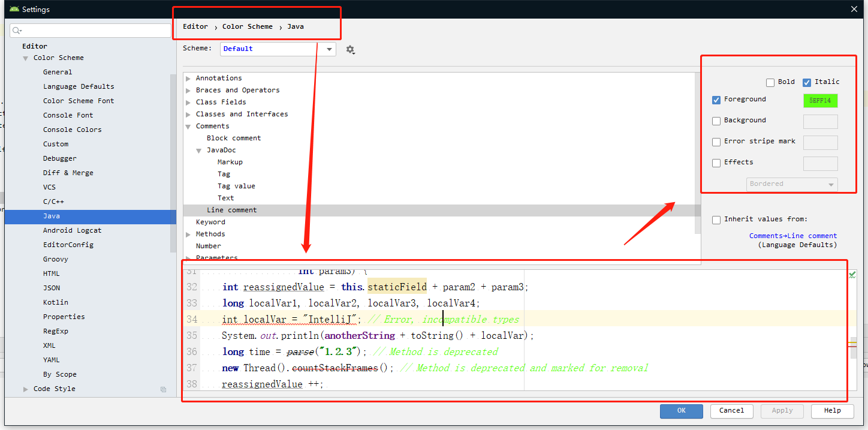
Task: Collapse the JavaDoc tree node
Action: [199, 151]
